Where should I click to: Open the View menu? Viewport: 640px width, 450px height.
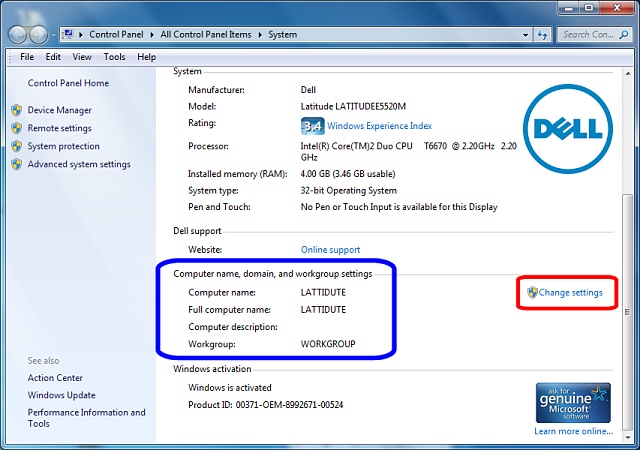(82, 57)
